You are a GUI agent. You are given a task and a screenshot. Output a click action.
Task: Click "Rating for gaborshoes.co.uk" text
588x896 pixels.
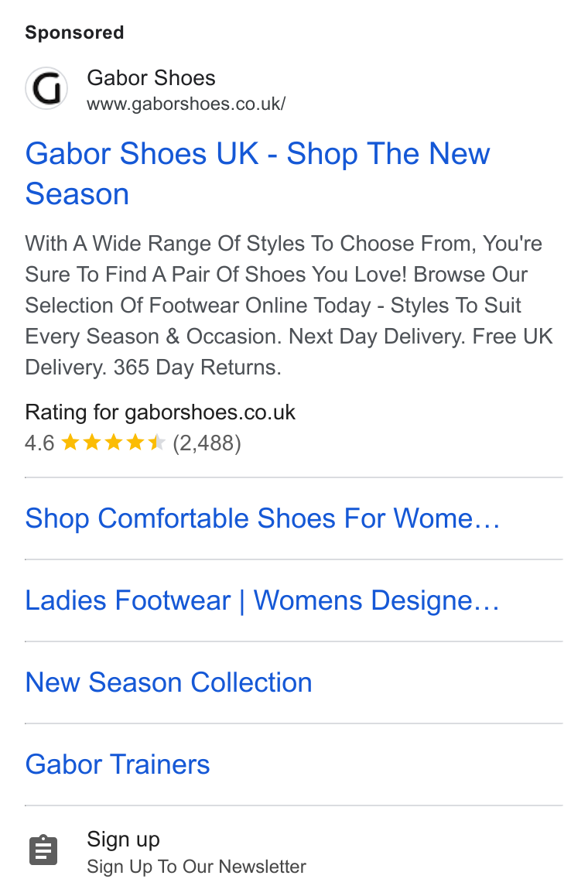[160, 412]
